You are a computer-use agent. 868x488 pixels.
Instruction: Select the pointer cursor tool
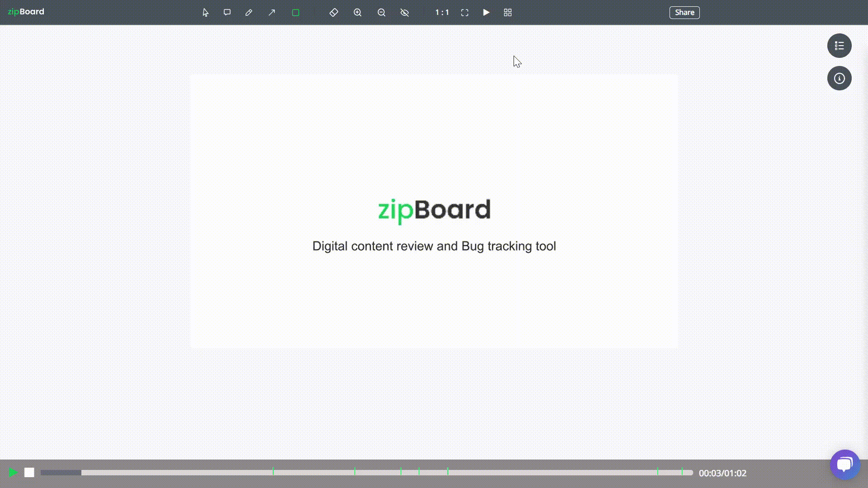point(206,13)
